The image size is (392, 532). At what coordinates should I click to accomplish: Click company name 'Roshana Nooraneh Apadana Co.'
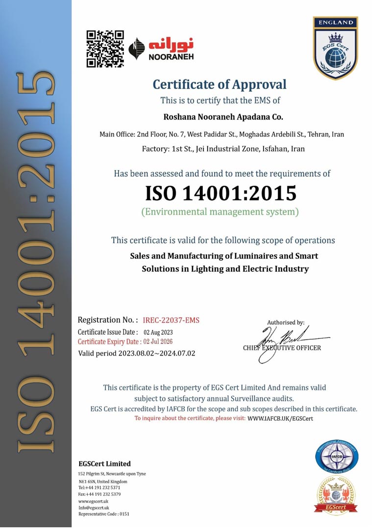[223, 117]
